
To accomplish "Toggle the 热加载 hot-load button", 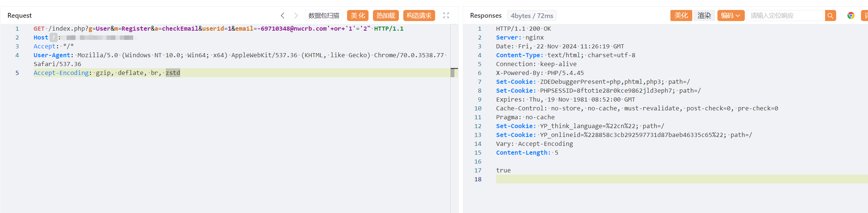I will click(x=386, y=16).
